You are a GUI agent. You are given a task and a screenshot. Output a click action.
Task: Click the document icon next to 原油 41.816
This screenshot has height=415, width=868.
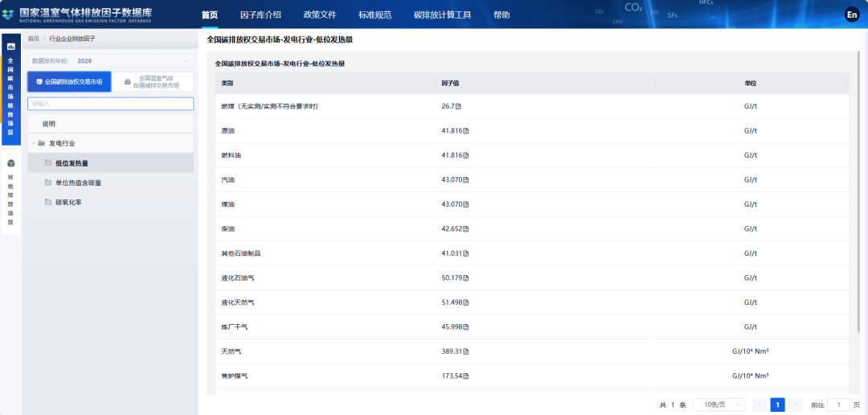click(x=466, y=131)
